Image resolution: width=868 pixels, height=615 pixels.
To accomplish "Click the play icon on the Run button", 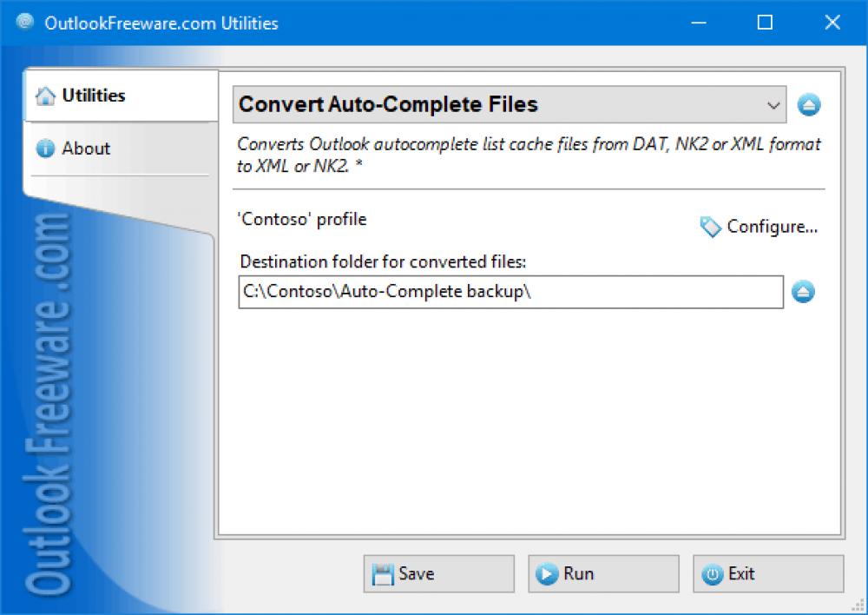I will [547, 573].
